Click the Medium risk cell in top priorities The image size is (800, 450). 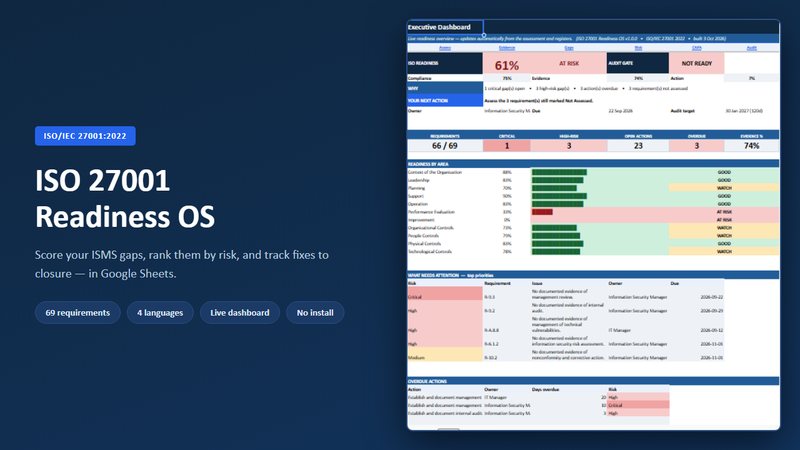[445, 356]
